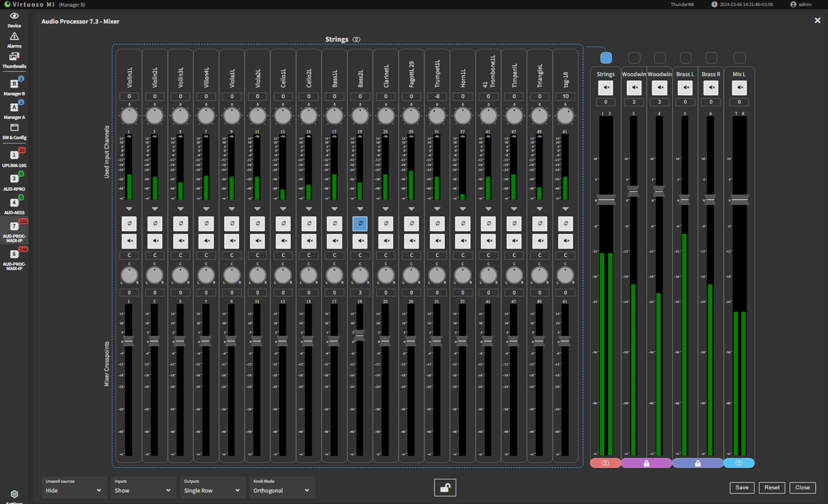This screenshot has height=504, width=828.
Task: Mute the Violin1L input channel
Action: pos(129,241)
